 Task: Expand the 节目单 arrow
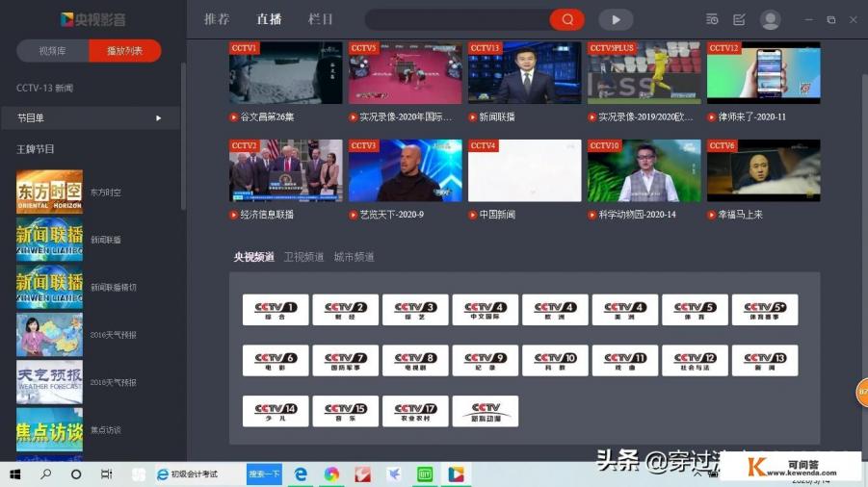[x=158, y=117]
